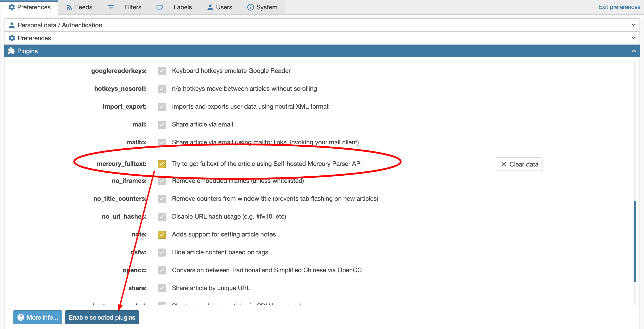Switch to the Feeds tab
Viewport: 644px width, 329px height.
79,7
